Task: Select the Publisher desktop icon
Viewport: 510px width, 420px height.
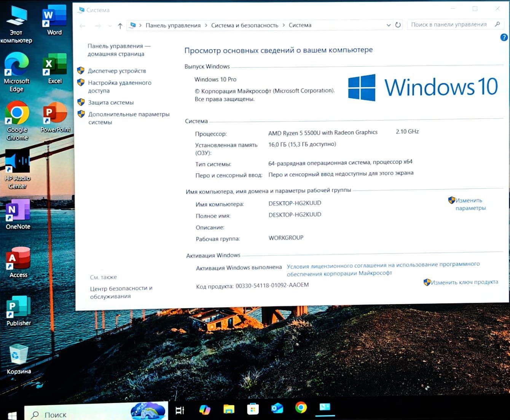Action: coord(19,311)
